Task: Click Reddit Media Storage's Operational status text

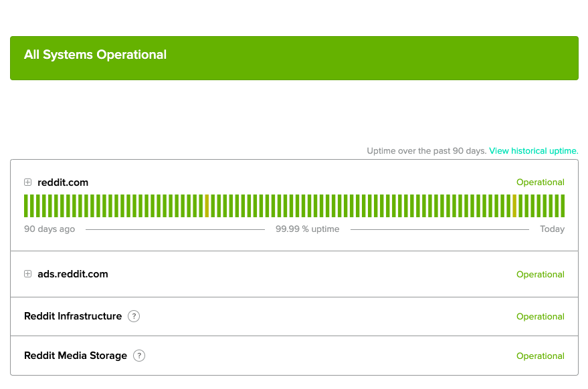Action: (x=540, y=356)
